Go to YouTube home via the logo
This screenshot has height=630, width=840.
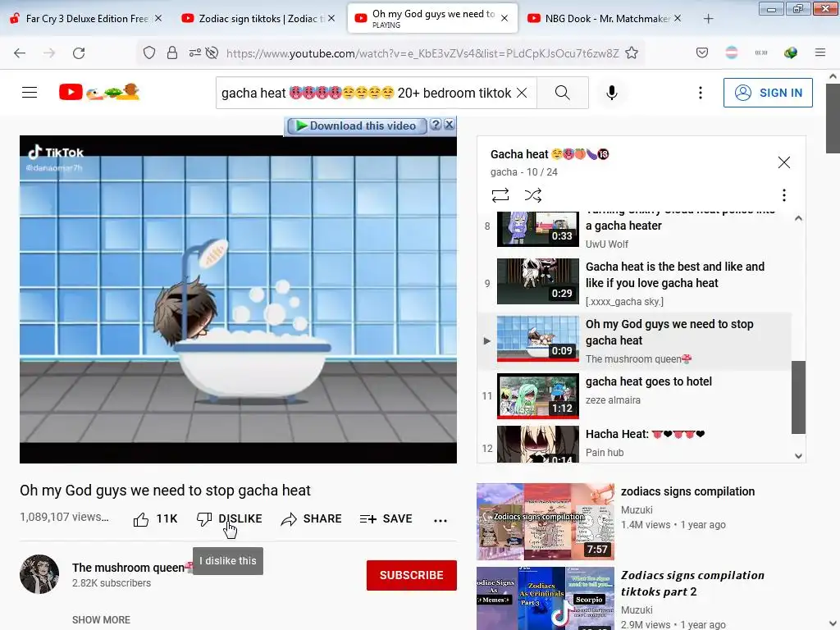point(99,92)
